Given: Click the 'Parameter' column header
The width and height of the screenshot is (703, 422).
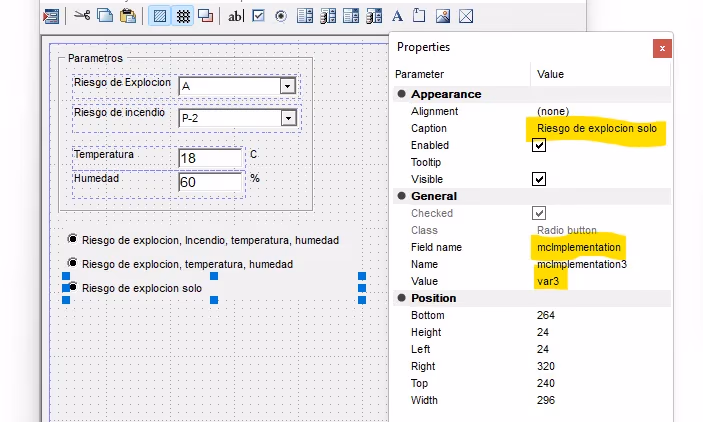Looking at the screenshot, I should 419,74.
